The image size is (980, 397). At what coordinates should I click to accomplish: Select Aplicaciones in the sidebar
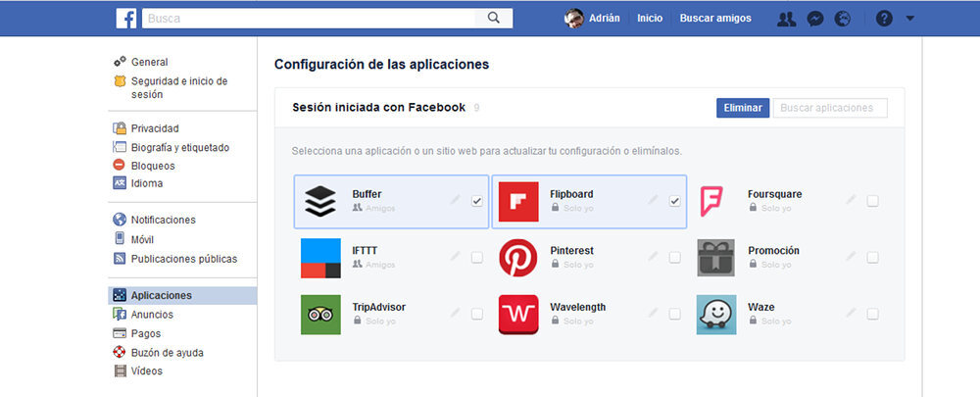pyautogui.click(x=182, y=295)
